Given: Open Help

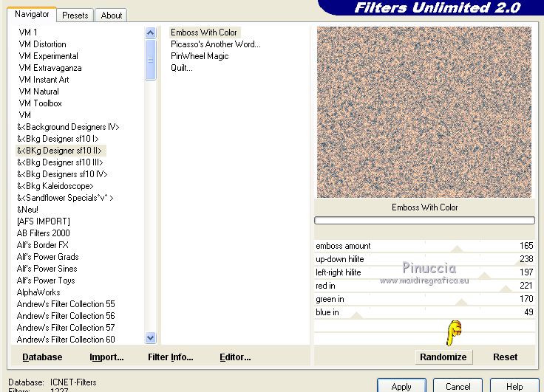Looking at the screenshot, I should point(514,386).
